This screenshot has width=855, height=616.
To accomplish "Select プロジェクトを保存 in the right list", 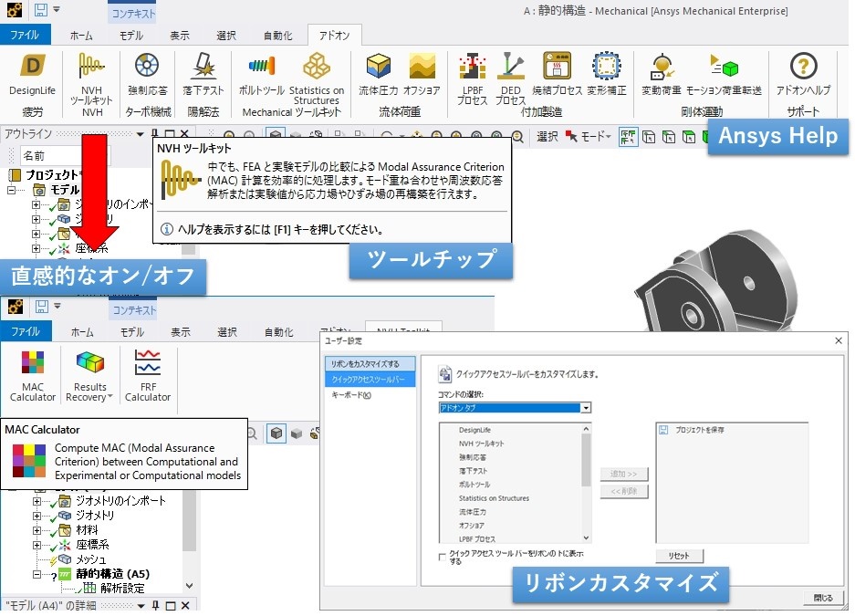I will pos(700,430).
